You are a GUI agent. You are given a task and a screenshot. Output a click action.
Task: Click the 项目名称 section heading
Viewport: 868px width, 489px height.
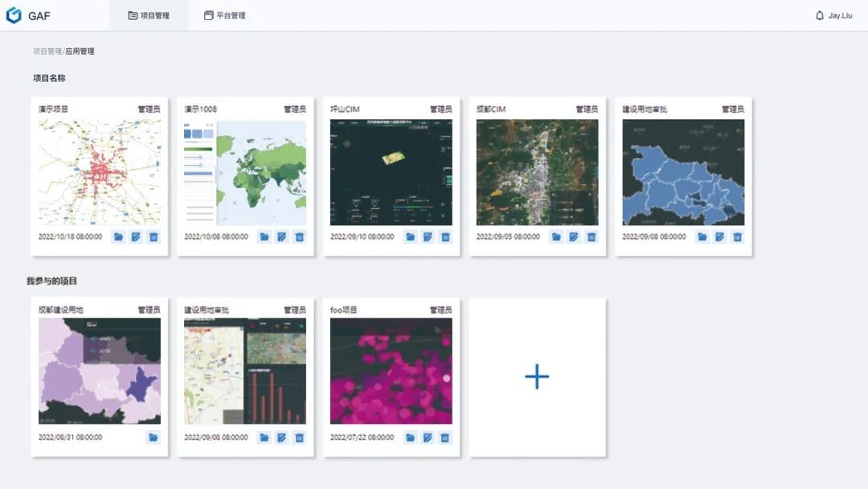49,78
